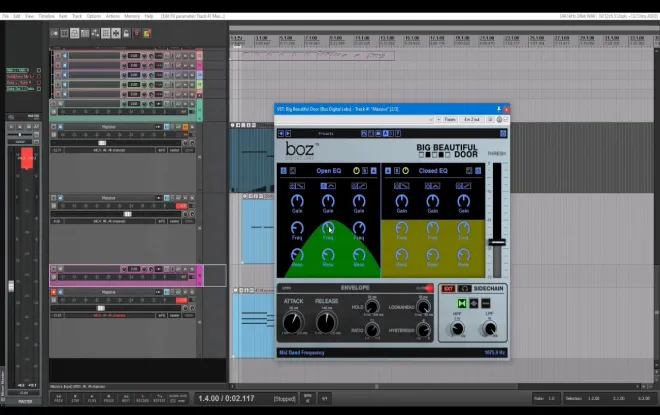Toggle the FX bypass checkbox in plugin window
Viewport: 660px width, 415px height.
click(x=506, y=120)
